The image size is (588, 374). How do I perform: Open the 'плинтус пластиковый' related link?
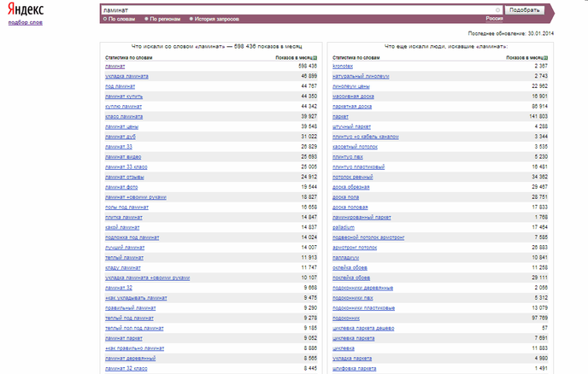click(x=358, y=167)
